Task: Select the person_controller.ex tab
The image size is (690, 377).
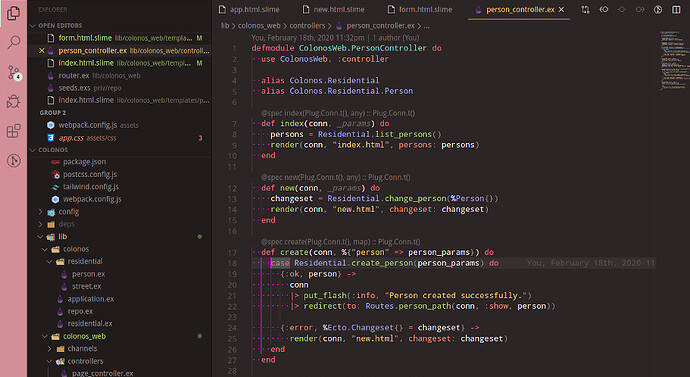Action: point(520,10)
